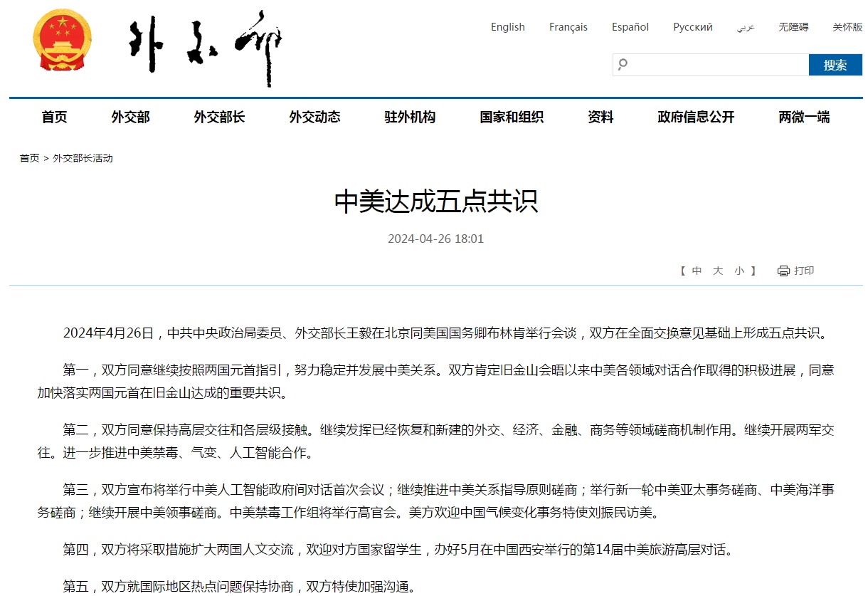Switch site language to Français
Screen dimensions: 868x596
click(x=568, y=27)
